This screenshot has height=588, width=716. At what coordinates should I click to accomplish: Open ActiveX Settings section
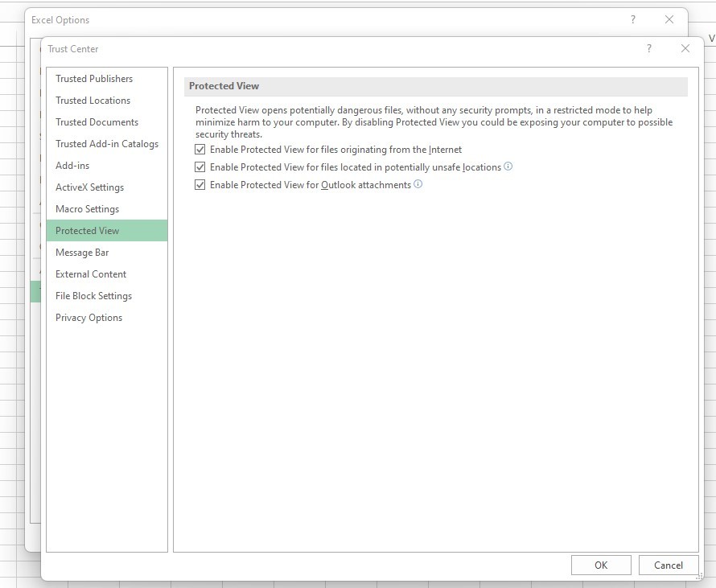[107, 187]
